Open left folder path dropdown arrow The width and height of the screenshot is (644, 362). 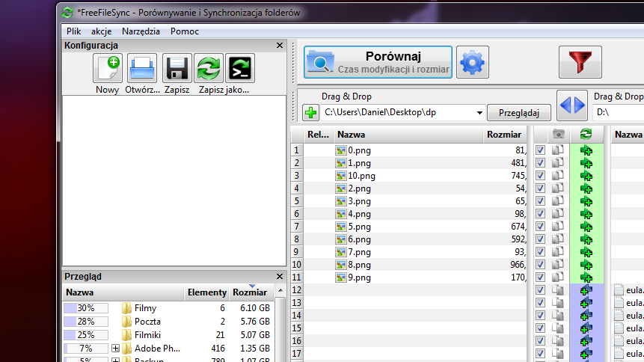[479, 113]
